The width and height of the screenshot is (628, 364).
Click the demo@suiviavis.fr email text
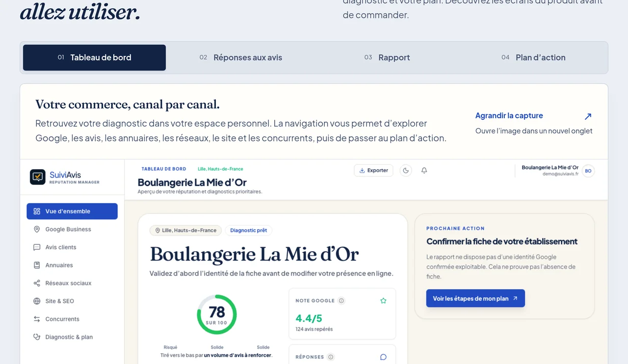click(560, 174)
